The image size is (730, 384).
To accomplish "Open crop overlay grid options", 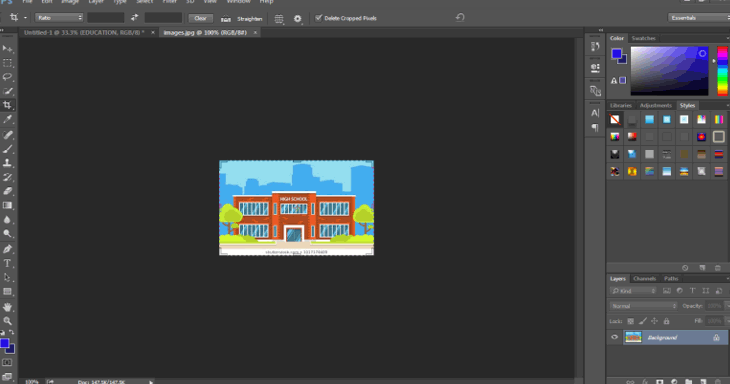I will 279,19.
